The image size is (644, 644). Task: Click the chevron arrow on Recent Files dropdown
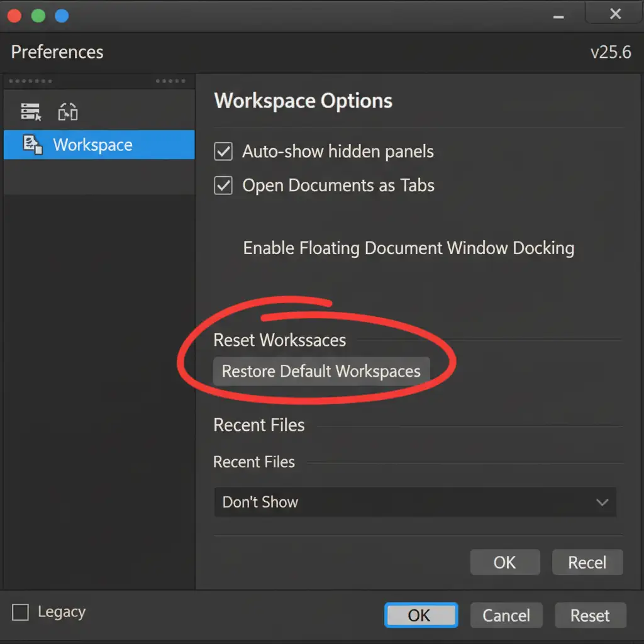tap(602, 502)
